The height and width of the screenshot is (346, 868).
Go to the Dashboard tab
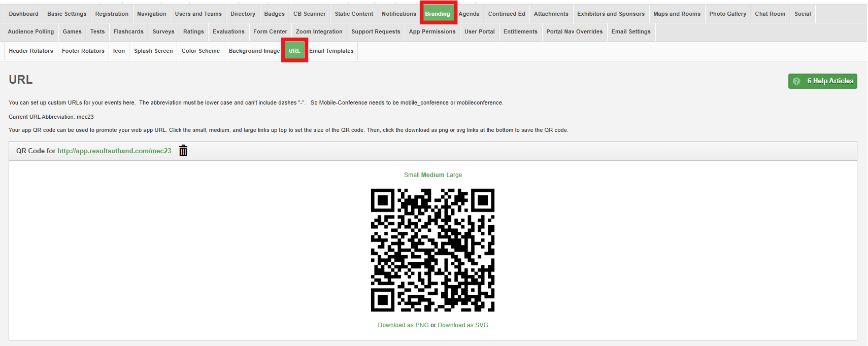[x=23, y=14]
